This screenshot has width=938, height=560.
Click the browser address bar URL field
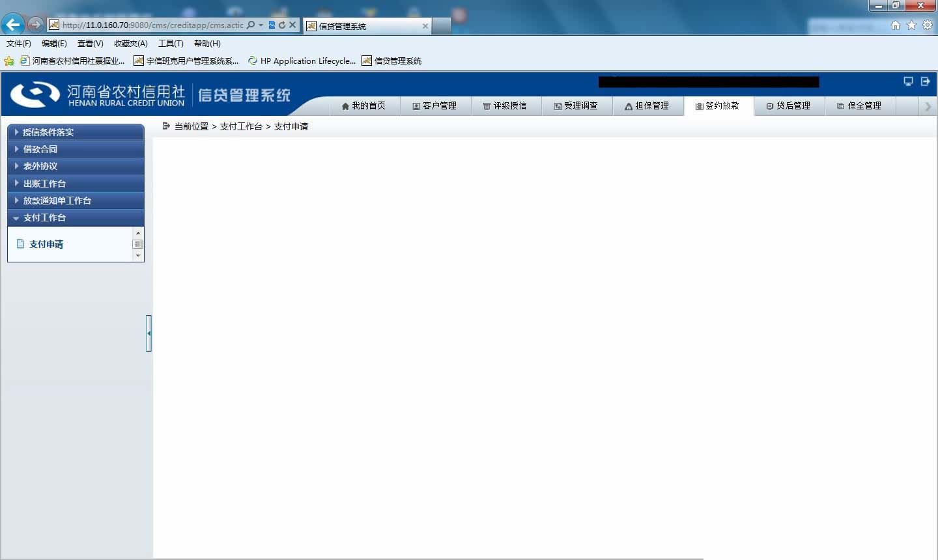point(152,25)
